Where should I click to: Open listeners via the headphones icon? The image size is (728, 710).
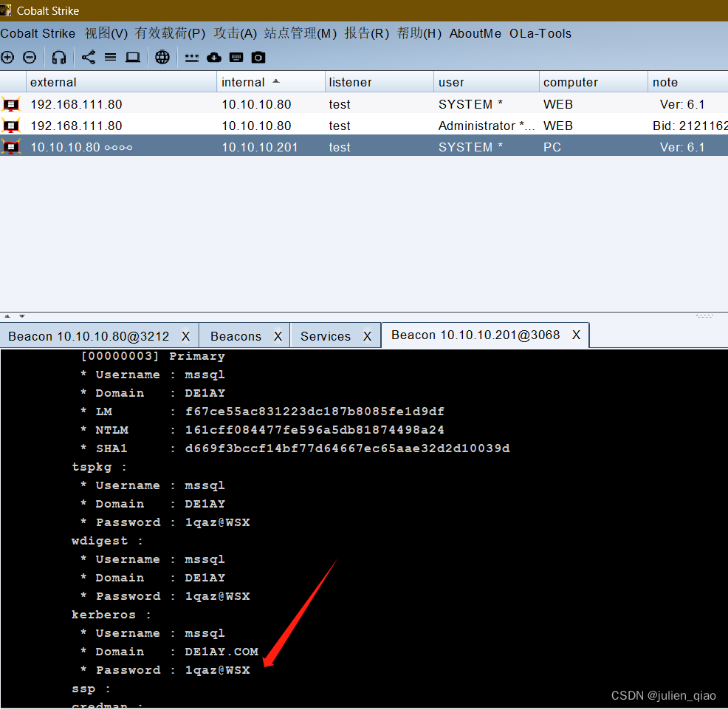pyautogui.click(x=59, y=58)
